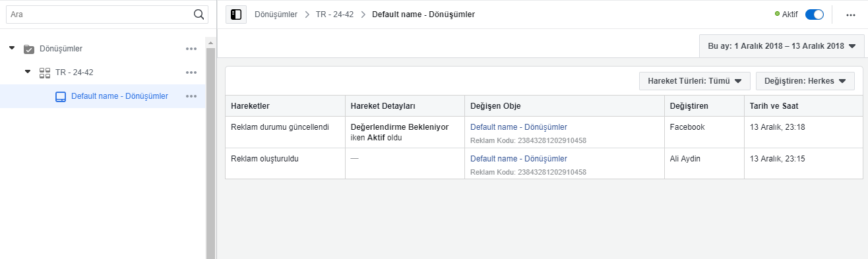Go to Dönüşümler in the breadcrumb
This screenshot has height=259, width=868.
click(276, 14)
